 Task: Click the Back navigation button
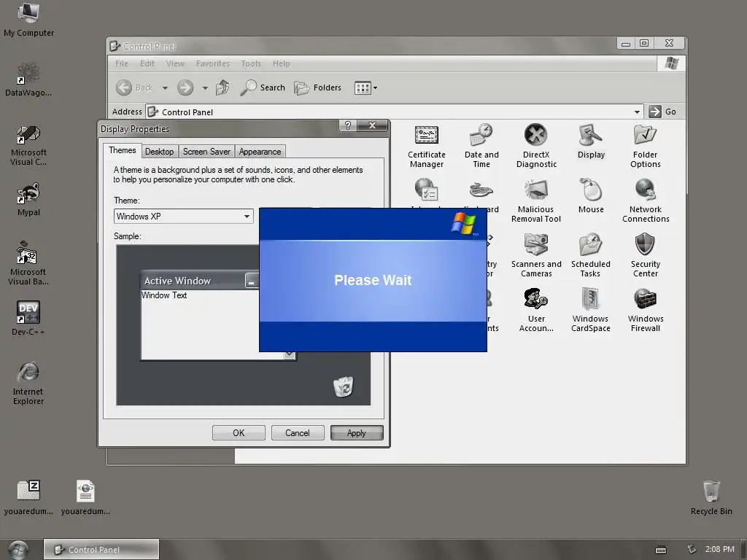point(135,87)
